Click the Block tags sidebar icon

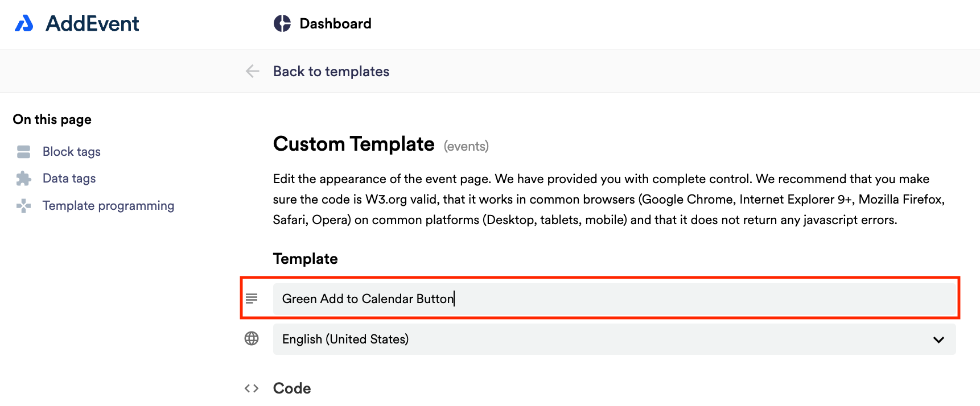(x=23, y=152)
